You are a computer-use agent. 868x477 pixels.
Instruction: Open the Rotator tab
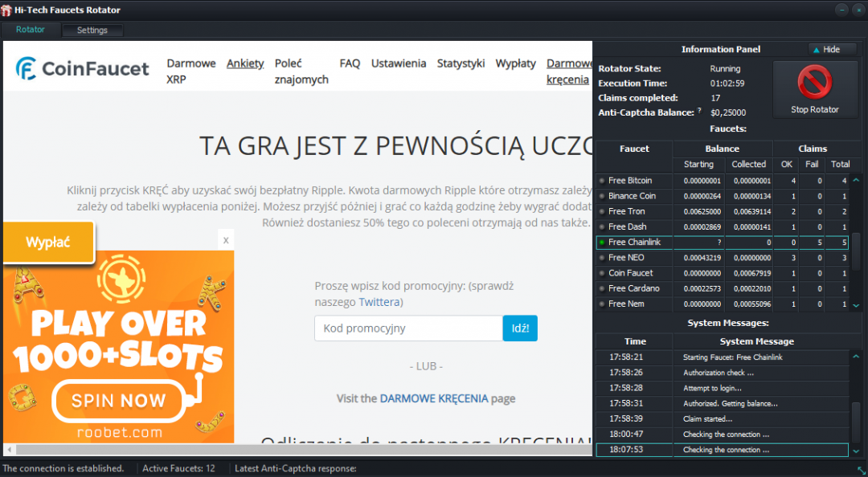pos(31,30)
